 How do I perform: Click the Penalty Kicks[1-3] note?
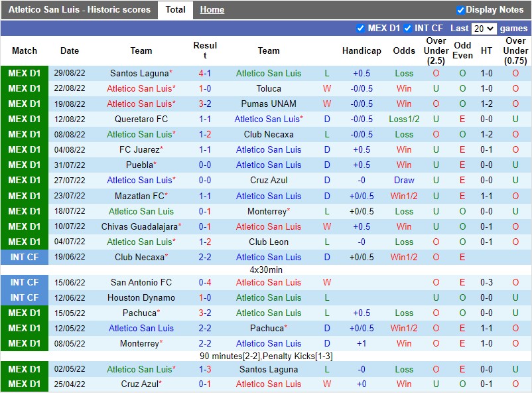click(x=298, y=356)
